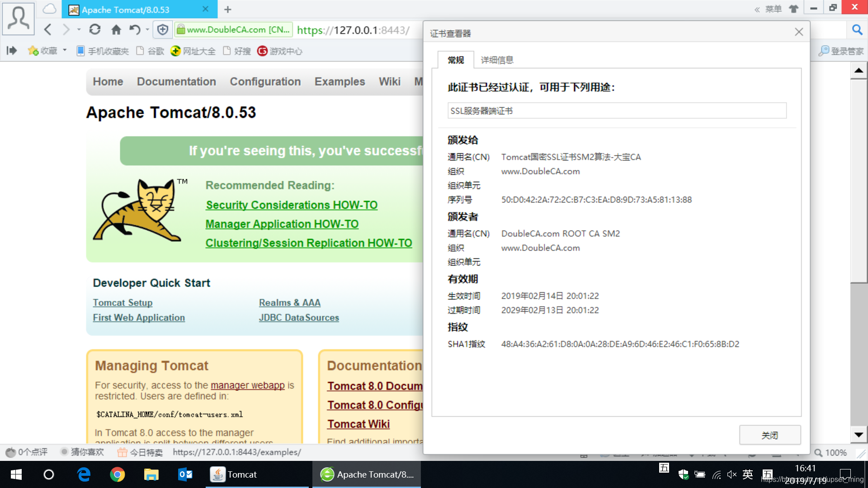Click the cloud sync icon

pyautogui.click(x=50, y=9)
